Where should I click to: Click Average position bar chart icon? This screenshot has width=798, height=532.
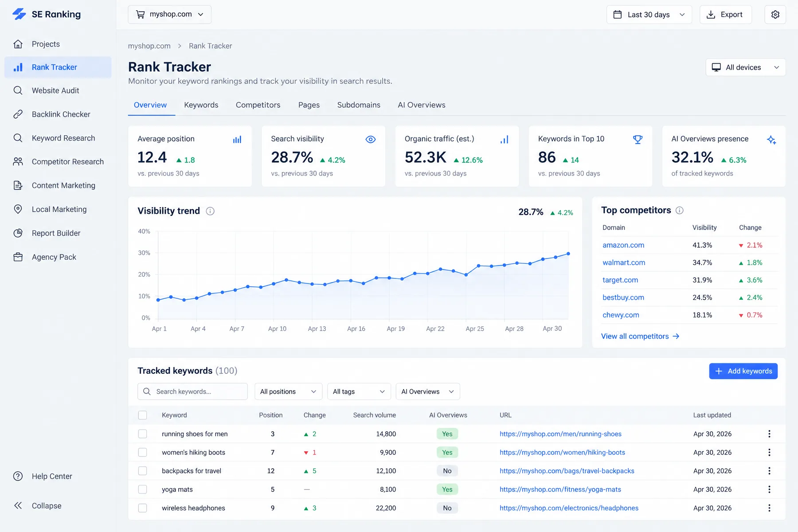(237, 140)
